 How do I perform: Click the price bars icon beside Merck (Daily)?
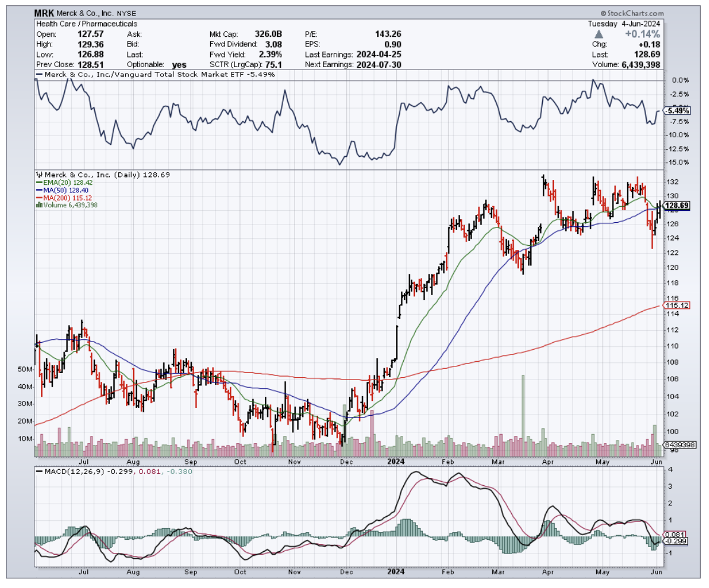point(38,175)
